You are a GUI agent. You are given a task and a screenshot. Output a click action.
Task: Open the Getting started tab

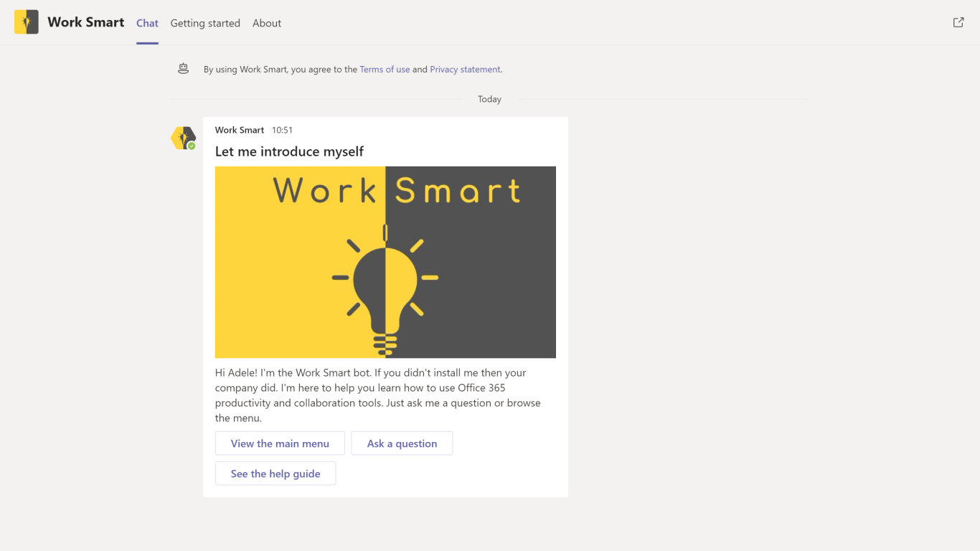click(x=205, y=23)
